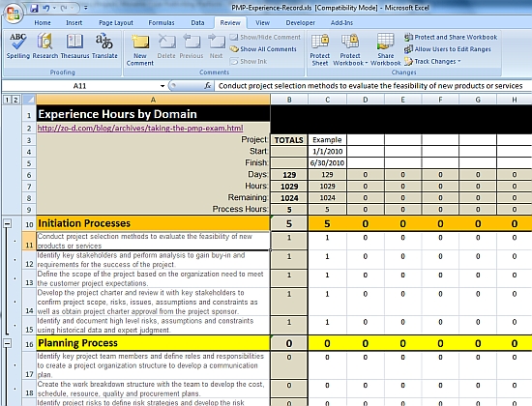Click the Translate icon

point(104,46)
